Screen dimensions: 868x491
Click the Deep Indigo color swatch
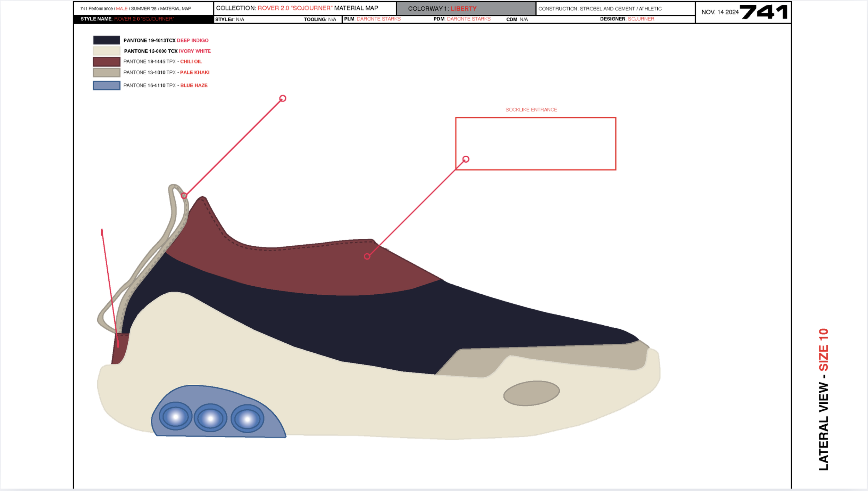click(106, 40)
